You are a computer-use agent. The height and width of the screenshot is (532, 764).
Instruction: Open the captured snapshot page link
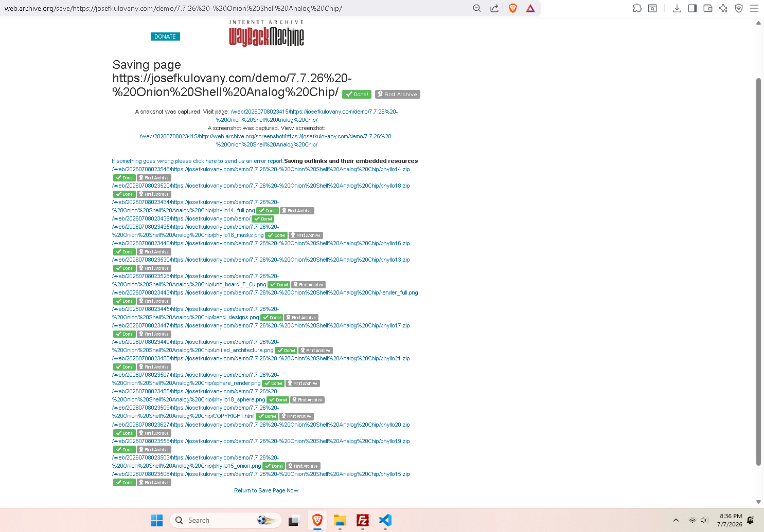point(267,116)
